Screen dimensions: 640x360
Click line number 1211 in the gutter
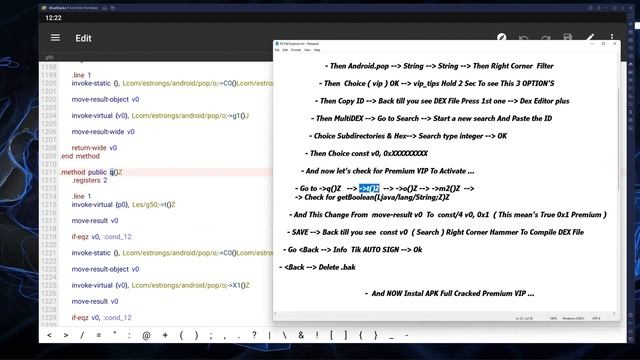49,172
